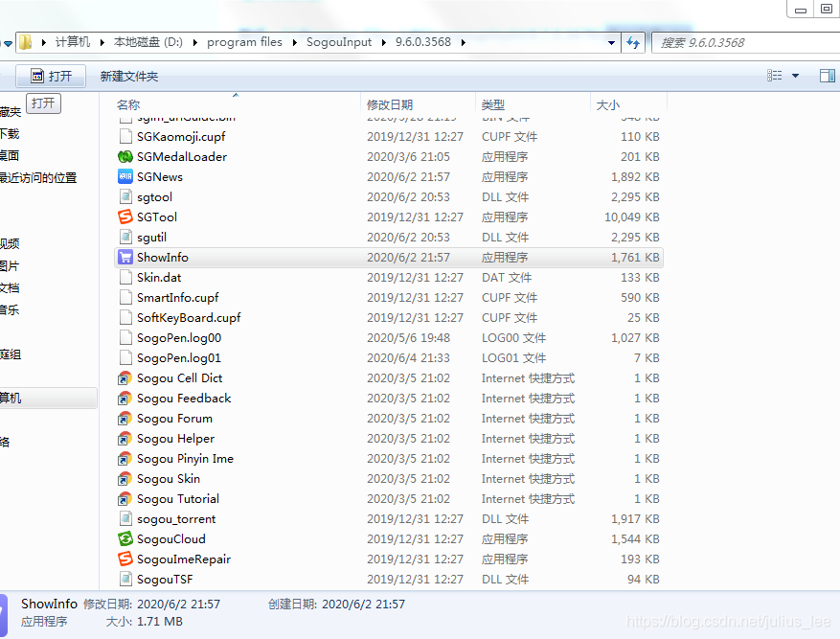Click the 打开 toolbar button
The height and width of the screenshot is (639, 840).
(51, 76)
